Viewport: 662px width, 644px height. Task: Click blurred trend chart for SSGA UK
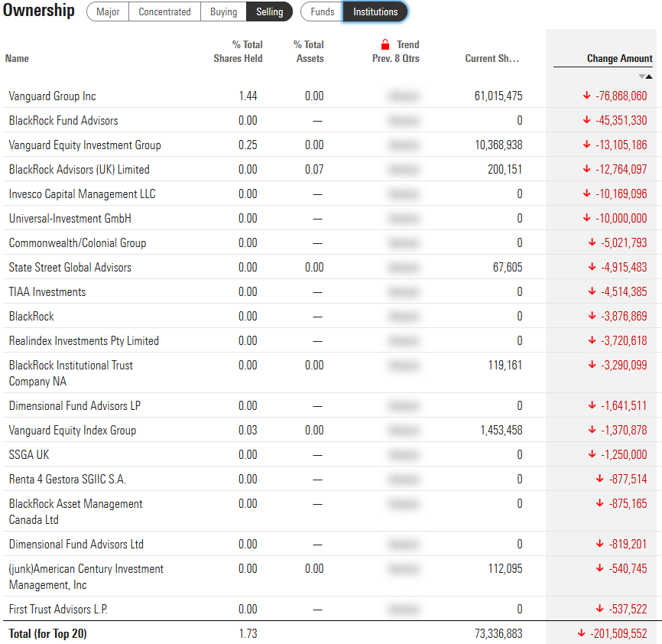(x=404, y=455)
